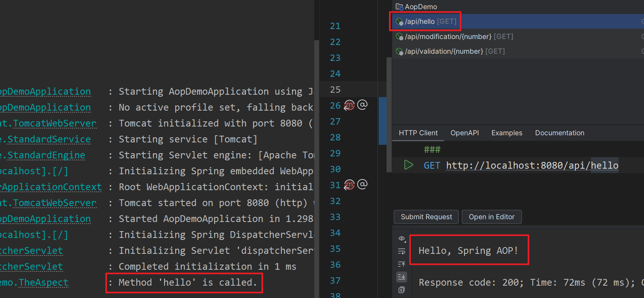The width and height of the screenshot is (644, 298).
Task: Click the advice gutter icon on line 26
Action: [x=349, y=105]
